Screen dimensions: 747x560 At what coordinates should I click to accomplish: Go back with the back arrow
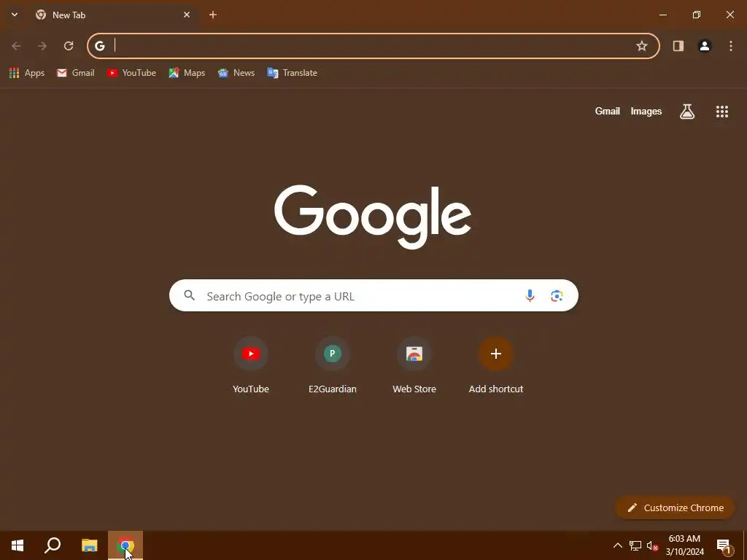coord(16,46)
